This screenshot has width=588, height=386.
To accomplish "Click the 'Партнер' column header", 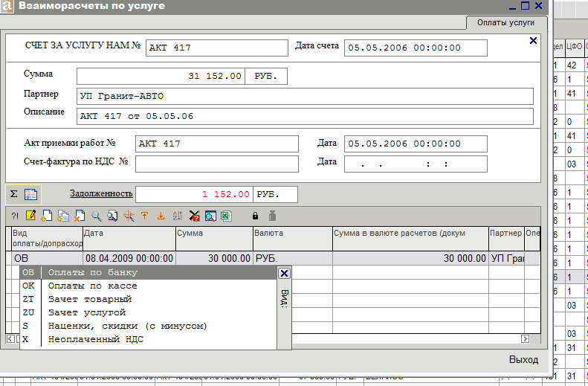I will point(506,238).
